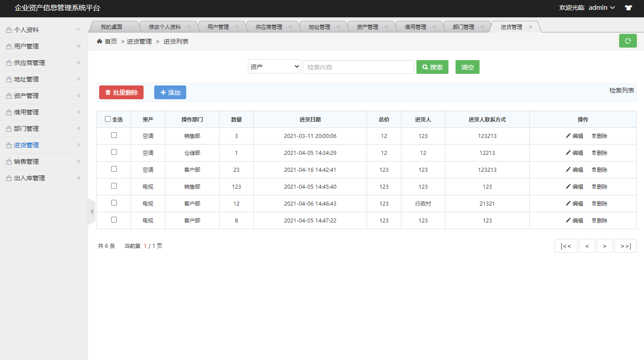Click the last page >>| pagination control
This screenshot has width=644, height=360.
click(625, 245)
